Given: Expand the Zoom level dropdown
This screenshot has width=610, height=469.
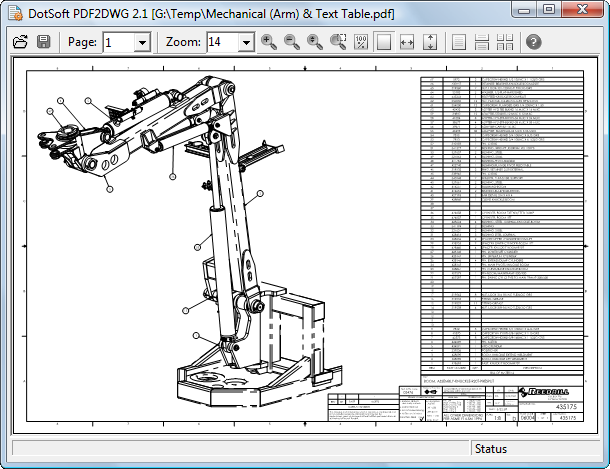Looking at the screenshot, I should click(244, 42).
